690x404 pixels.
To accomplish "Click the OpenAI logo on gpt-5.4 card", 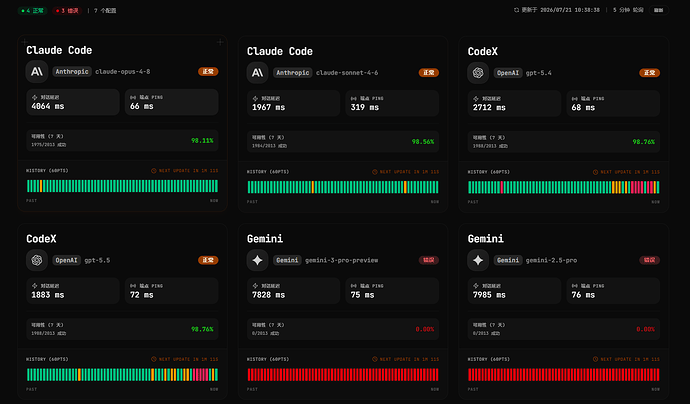I will [478, 73].
